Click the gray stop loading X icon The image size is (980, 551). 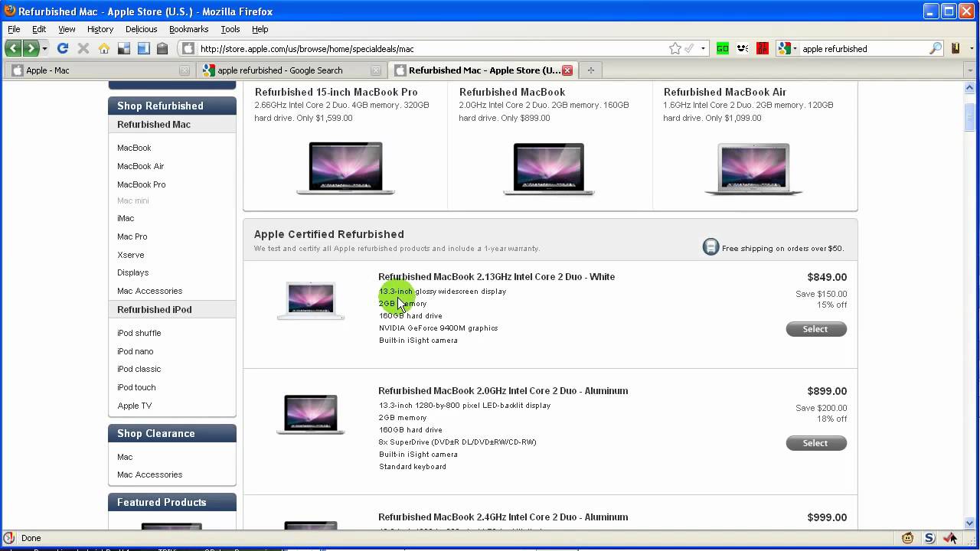[83, 48]
